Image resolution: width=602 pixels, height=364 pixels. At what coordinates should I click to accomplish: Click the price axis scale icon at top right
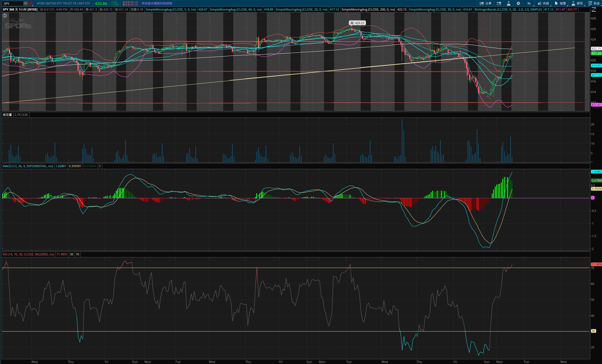594,9
